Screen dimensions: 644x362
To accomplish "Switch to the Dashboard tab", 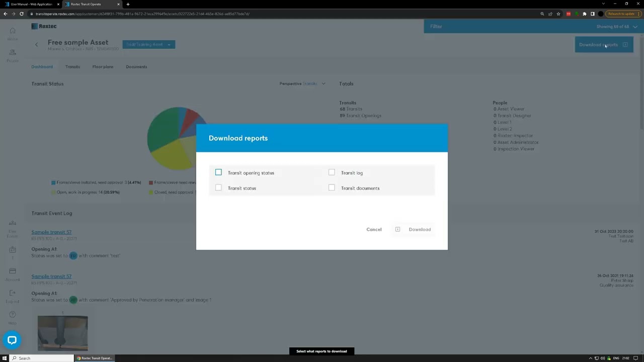I will 42,66.
